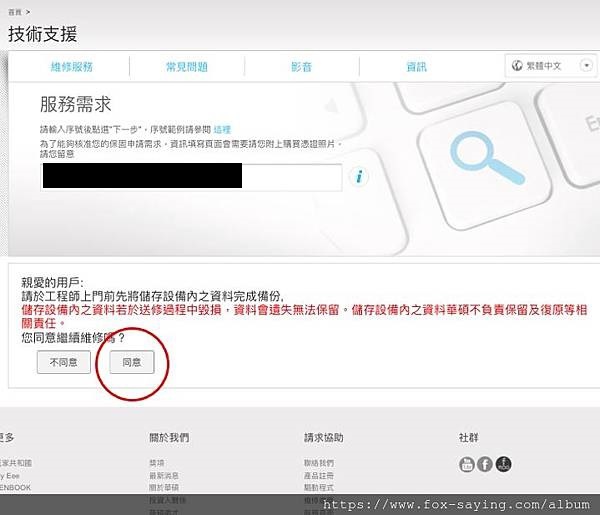
Task: Open the 這裡 serial number example link
Action: pyautogui.click(x=222, y=130)
